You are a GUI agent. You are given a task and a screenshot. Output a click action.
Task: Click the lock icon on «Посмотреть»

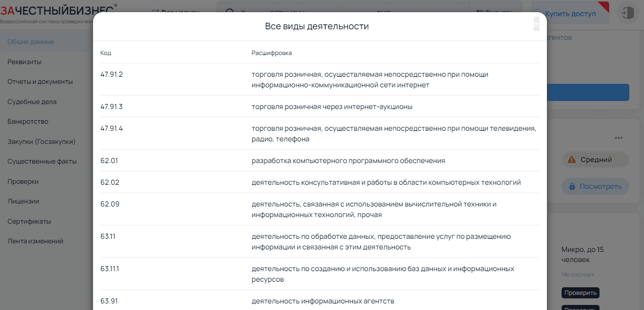pos(572,186)
